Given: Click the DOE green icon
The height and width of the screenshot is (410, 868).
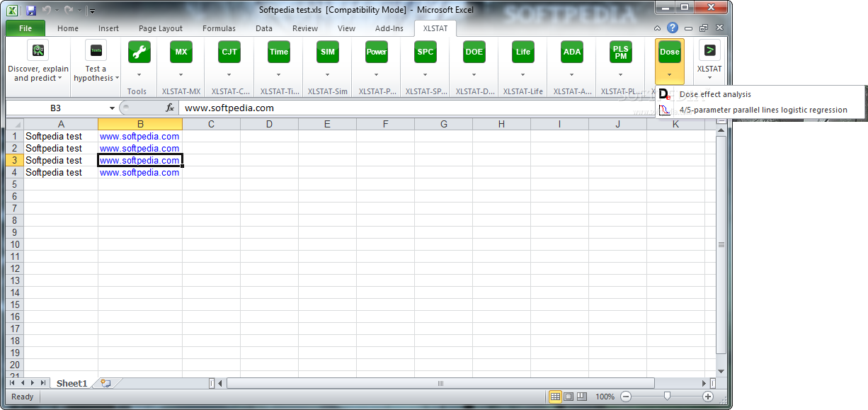Looking at the screenshot, I should tap(474, 52).
